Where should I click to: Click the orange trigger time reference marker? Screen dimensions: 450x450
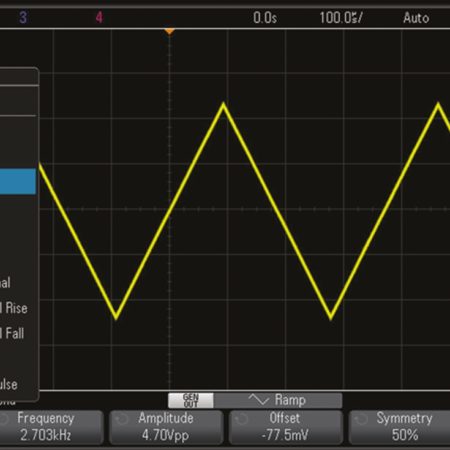pos(169,31)
